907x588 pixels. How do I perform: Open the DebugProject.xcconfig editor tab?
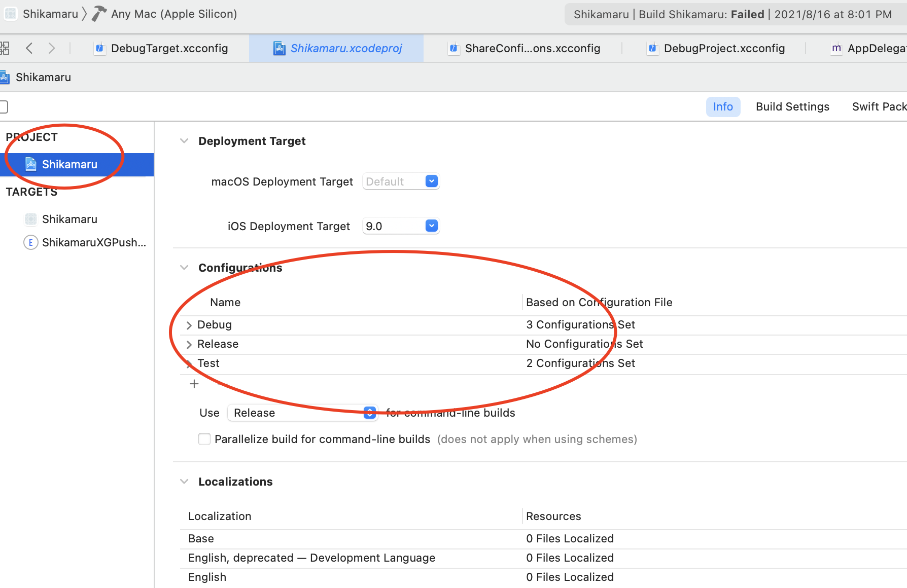tap(724, 48)
